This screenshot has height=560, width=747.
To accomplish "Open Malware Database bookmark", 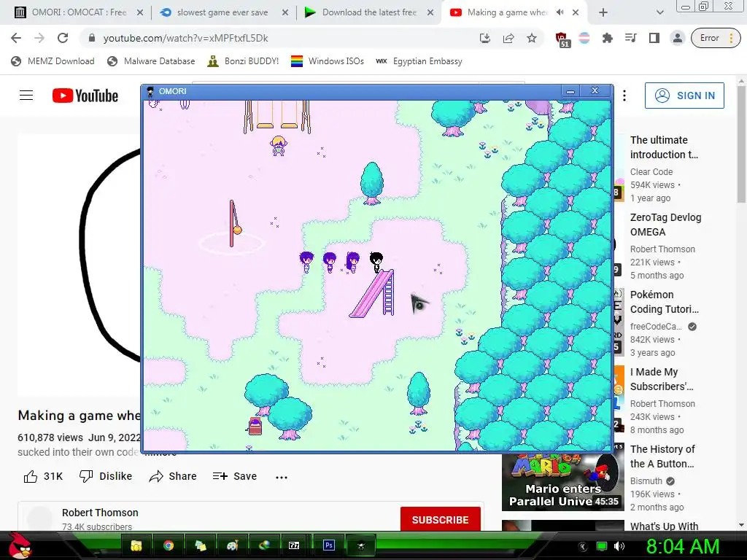I will [151, 61].
